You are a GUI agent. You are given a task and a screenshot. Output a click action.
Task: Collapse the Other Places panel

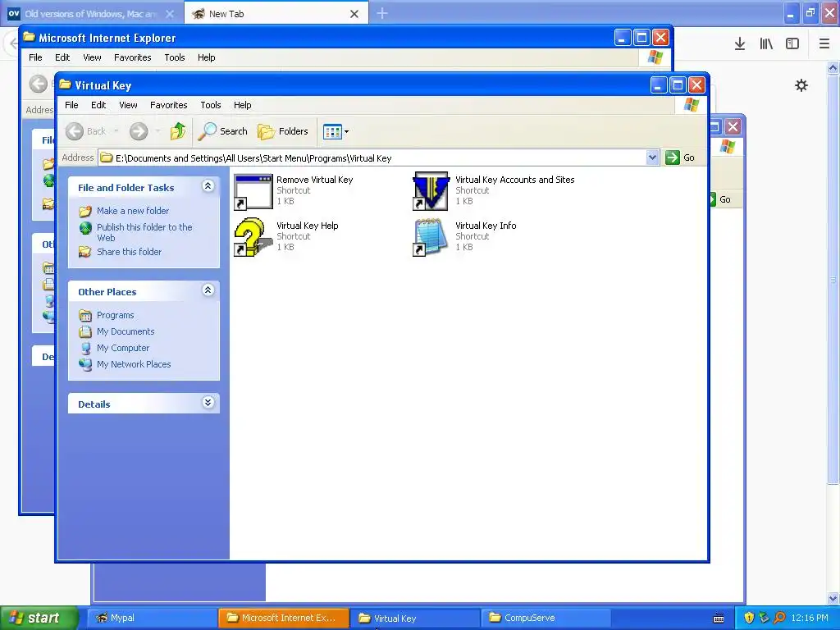pos(208,290)
